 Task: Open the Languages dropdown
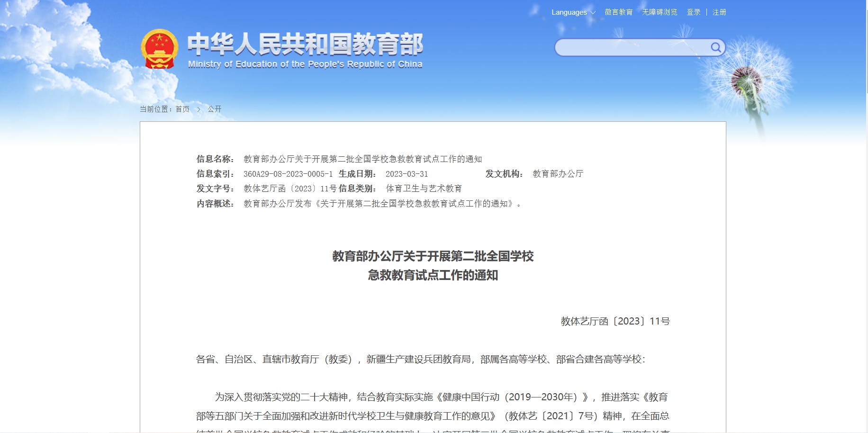(573, 12)
